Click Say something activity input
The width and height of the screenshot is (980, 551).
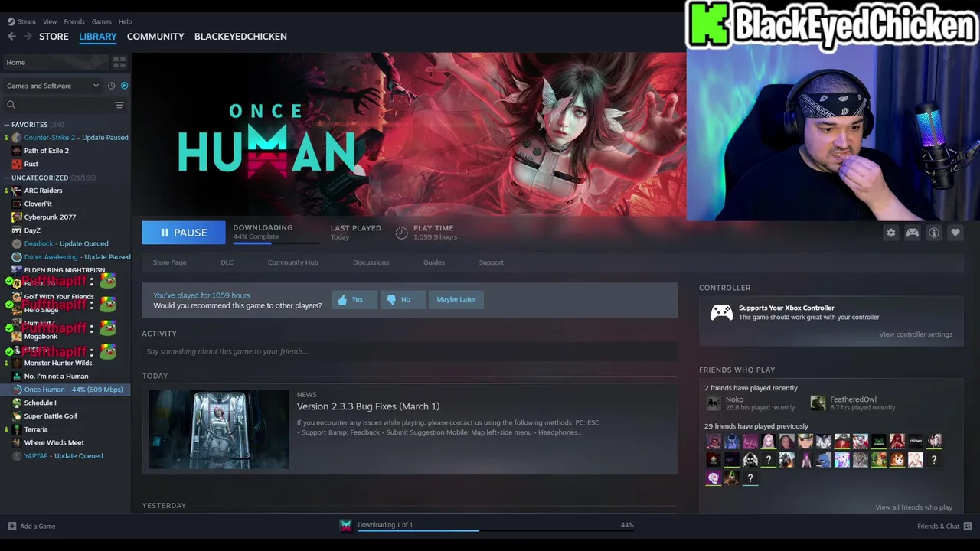(x=410, y=351)
